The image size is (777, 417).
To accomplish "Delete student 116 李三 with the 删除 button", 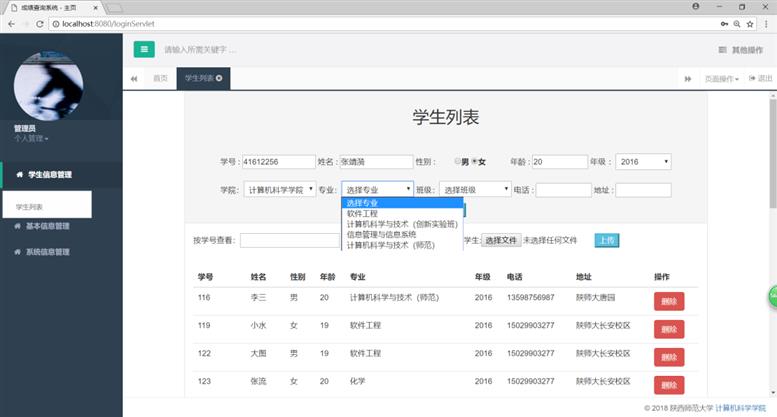I will 668,301.
